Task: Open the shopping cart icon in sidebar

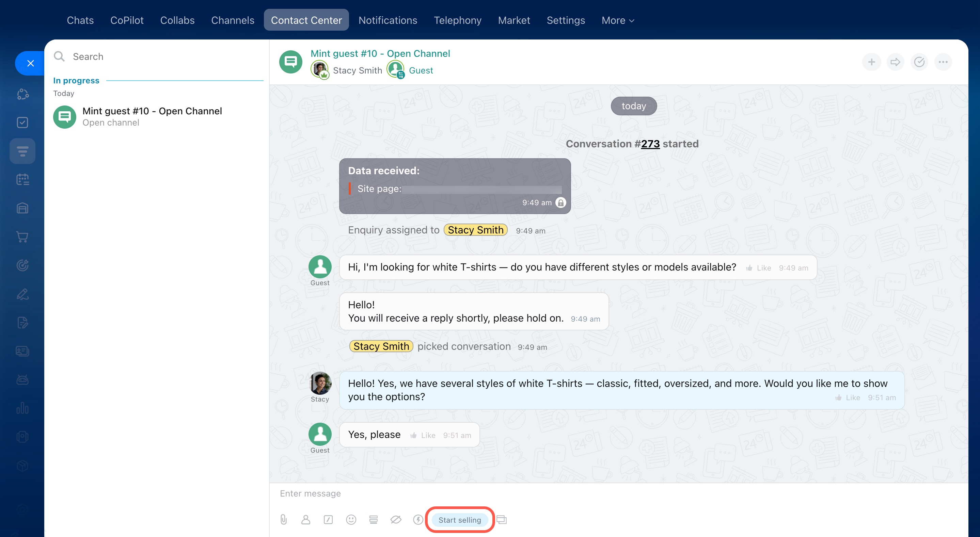Action: (x=22, y=237)
